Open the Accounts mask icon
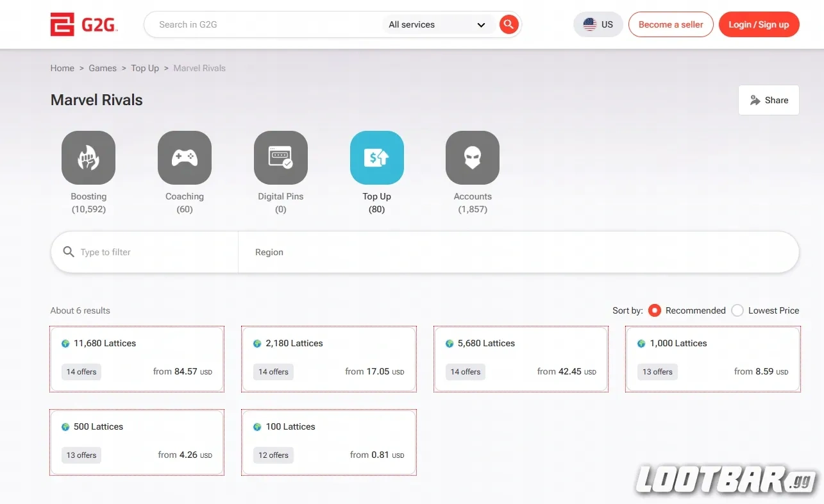Screen dimensions: 824x504 pos(473,158)
